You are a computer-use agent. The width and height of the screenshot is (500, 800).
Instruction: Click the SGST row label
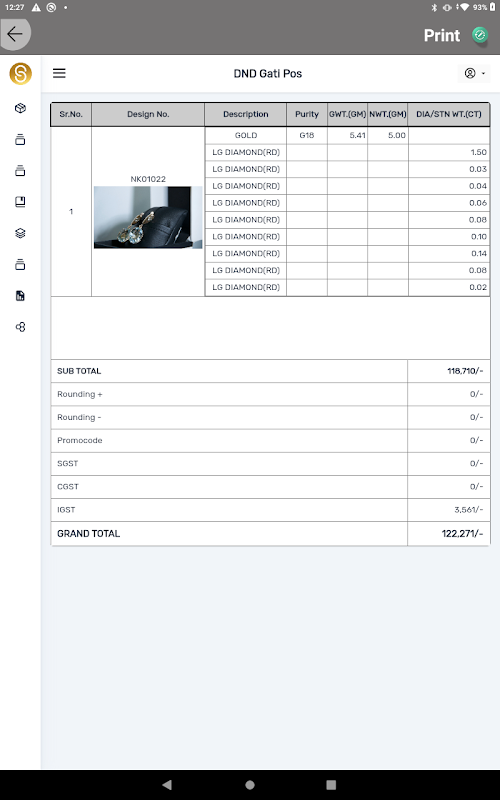pyautogui.click(x=67, y=463)
